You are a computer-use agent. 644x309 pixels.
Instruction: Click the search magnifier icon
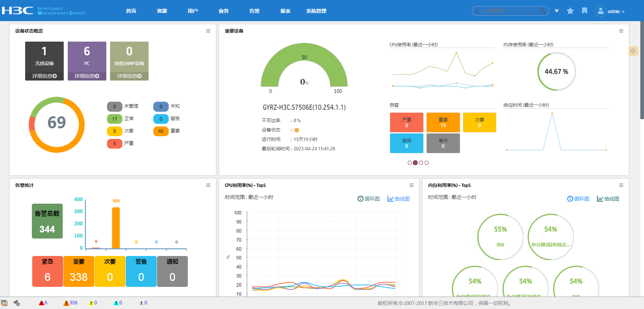tap(542, 11)
